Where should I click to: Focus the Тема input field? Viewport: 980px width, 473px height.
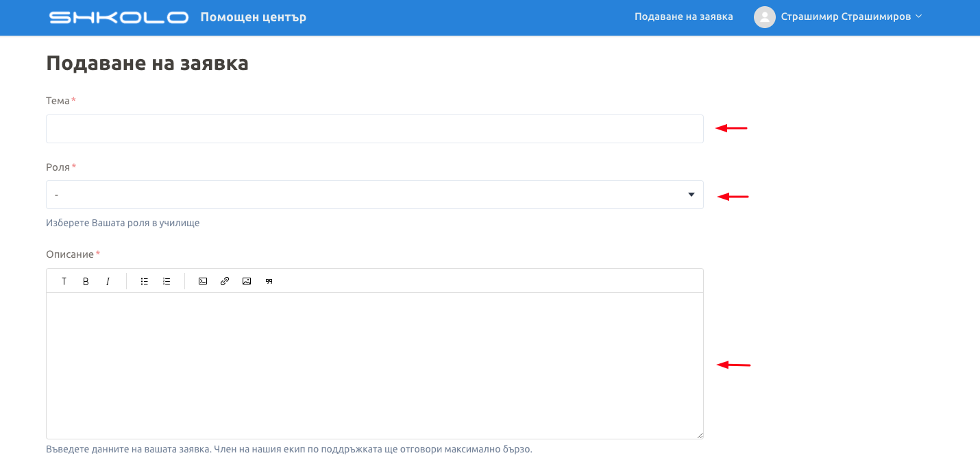coord(373,129)
